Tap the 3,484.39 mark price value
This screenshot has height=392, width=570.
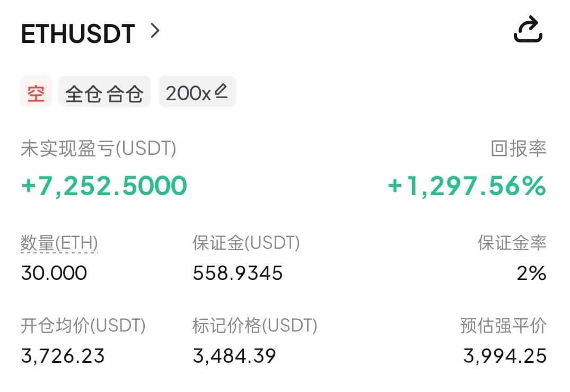click(x=234, y=355)
